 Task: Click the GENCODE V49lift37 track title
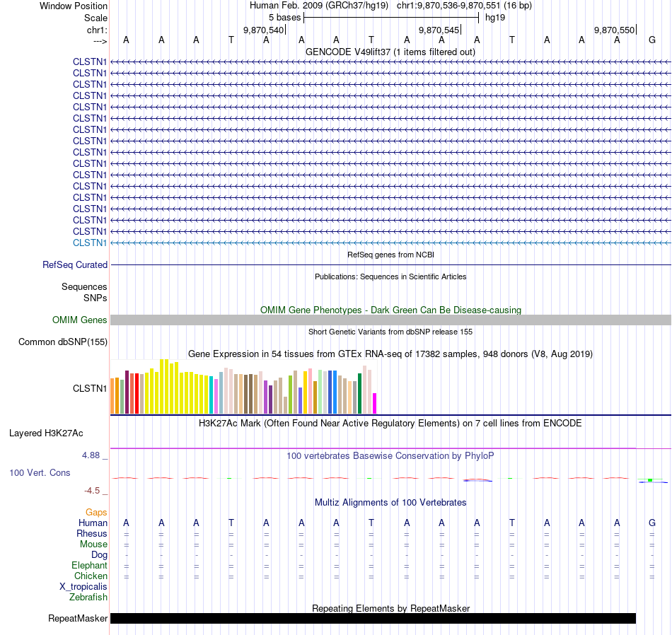[x=390, y=52]
